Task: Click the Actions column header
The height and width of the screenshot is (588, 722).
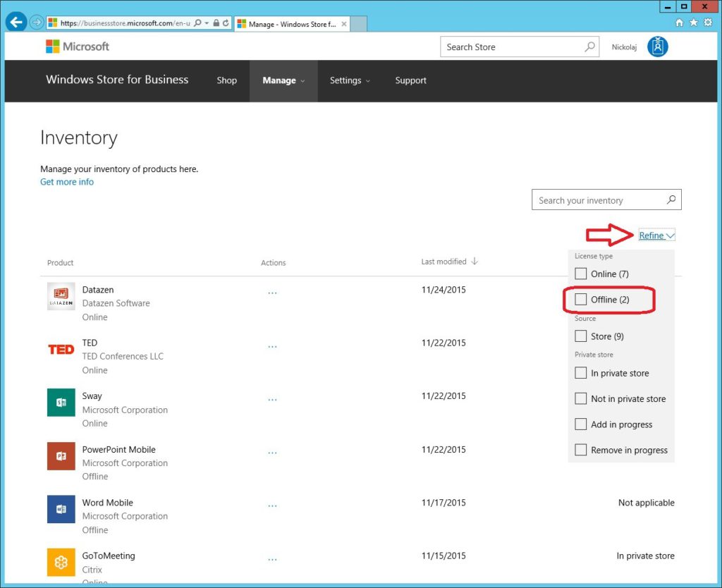Action: point(273,262)
